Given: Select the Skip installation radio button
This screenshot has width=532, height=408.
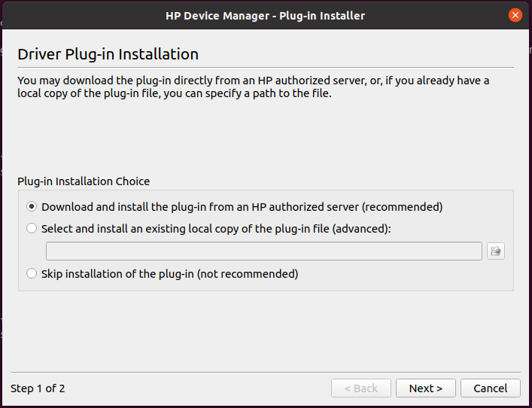Looking at the screenshot, I should click(x=32, y=274).
